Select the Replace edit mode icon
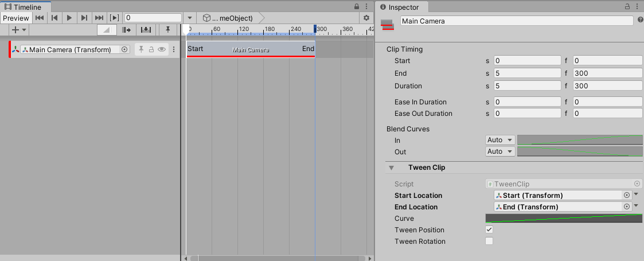Viewport: 644px width, 261px height. (x=146, y=30)
